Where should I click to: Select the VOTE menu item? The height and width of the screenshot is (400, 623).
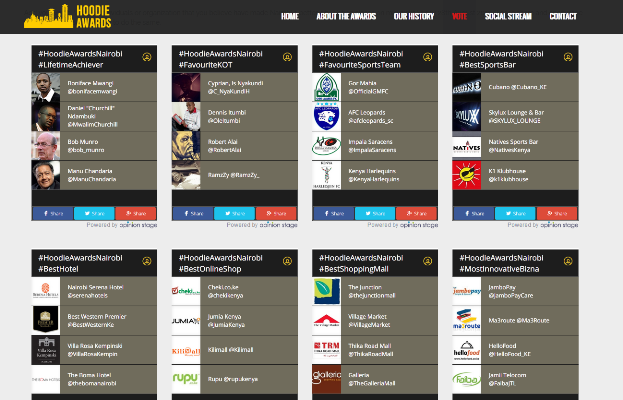pyautogui.click(x=459, y=16)
